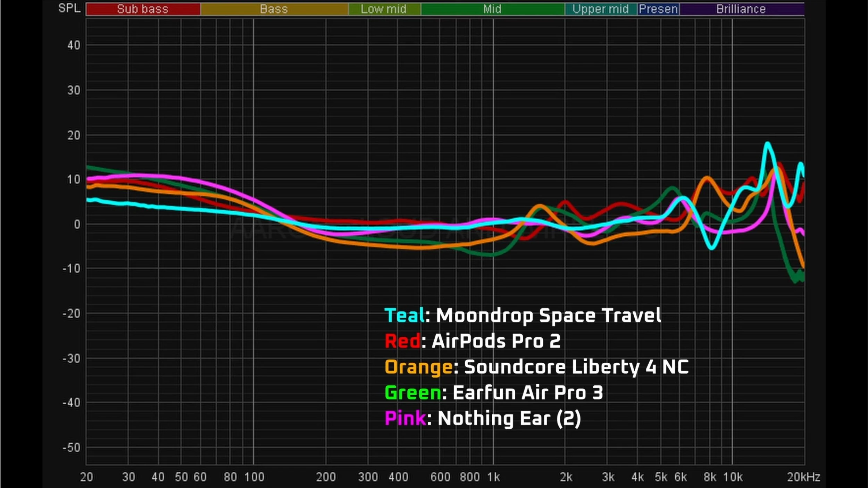Click the 20kHz frequency axis label
This screenshot has width=868, height=488.
pos(803,477)
